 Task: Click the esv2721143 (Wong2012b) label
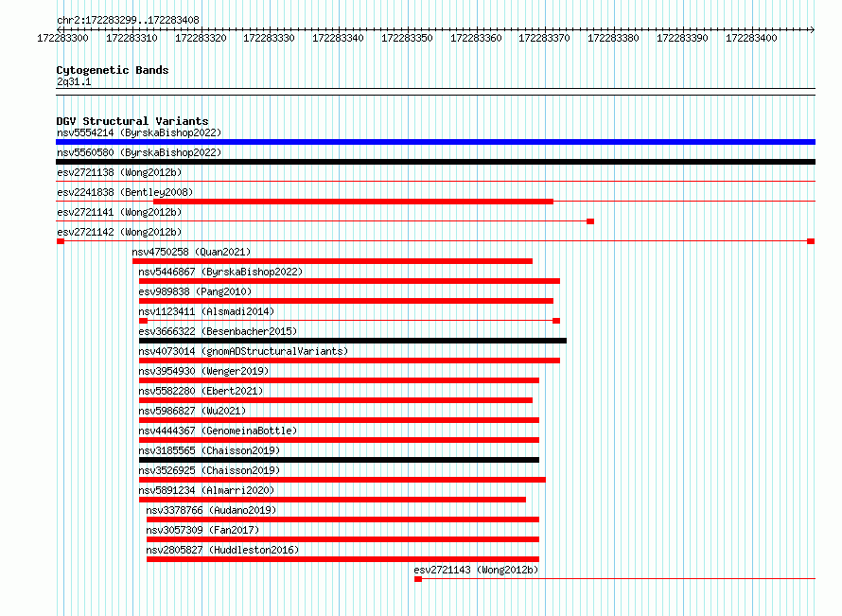click(x=476, y=570)
